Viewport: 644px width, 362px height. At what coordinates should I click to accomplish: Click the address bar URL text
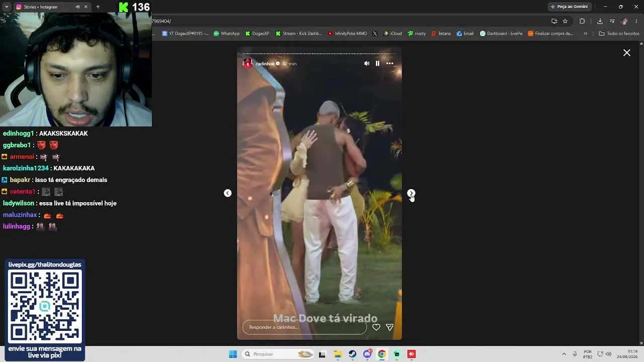pos(162,21)
